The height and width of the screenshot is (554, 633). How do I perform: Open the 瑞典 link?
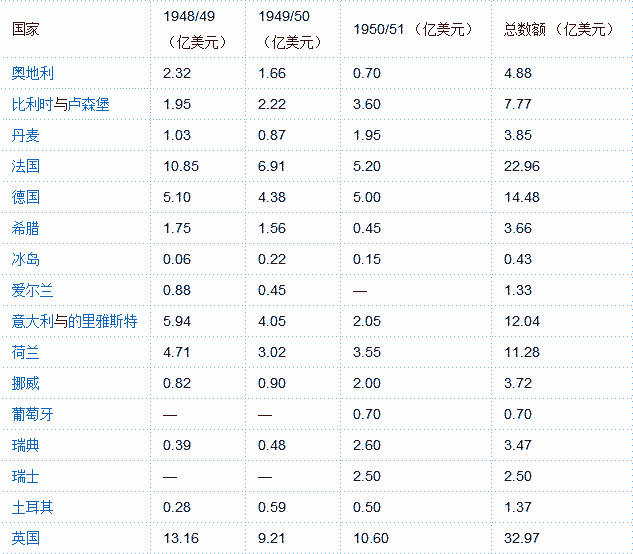[26, 445]
